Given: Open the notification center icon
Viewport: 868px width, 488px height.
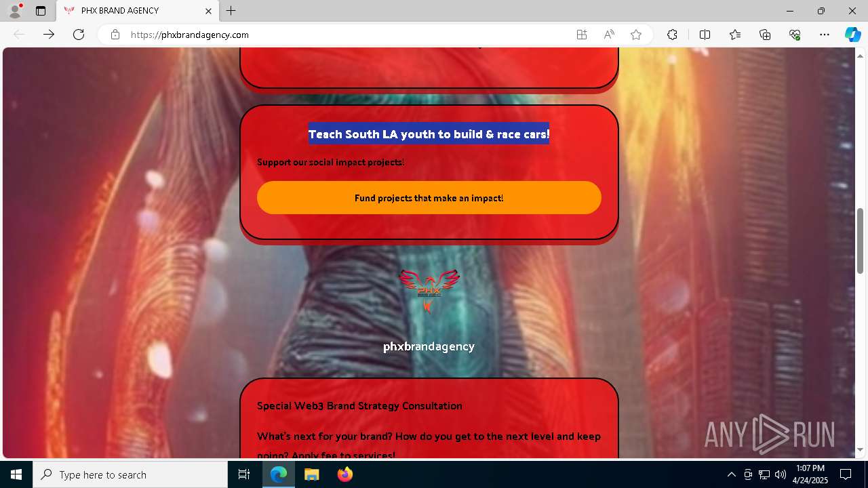Looking at the screenshot, I should [x=846, y=474].
